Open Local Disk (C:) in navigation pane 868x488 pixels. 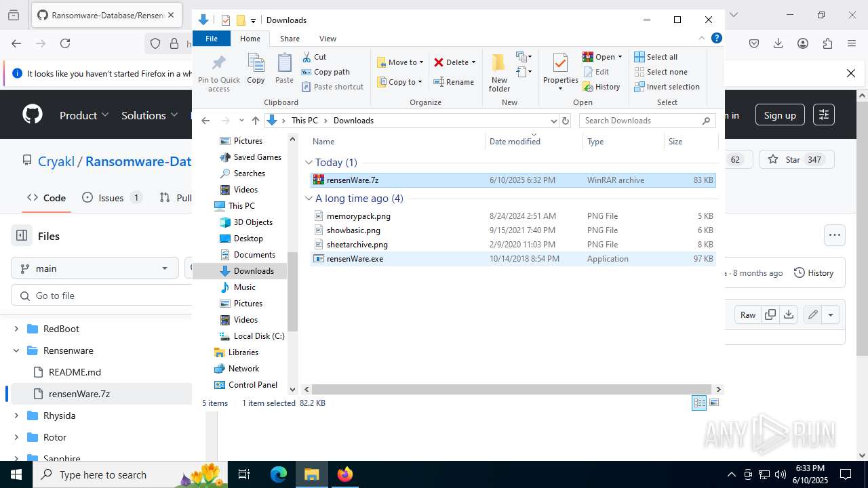tap(258, 336)
